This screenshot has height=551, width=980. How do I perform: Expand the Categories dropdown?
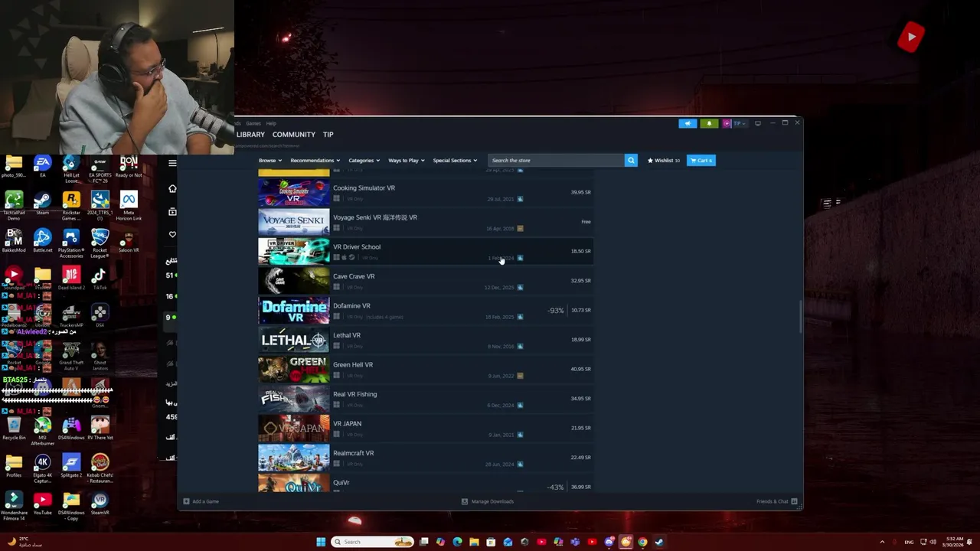coord(364,161)
